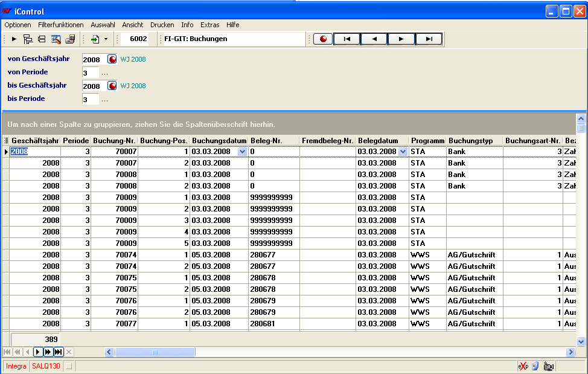
Task: Jump to last record with toolbar button
Action: (x=429, y=39)
